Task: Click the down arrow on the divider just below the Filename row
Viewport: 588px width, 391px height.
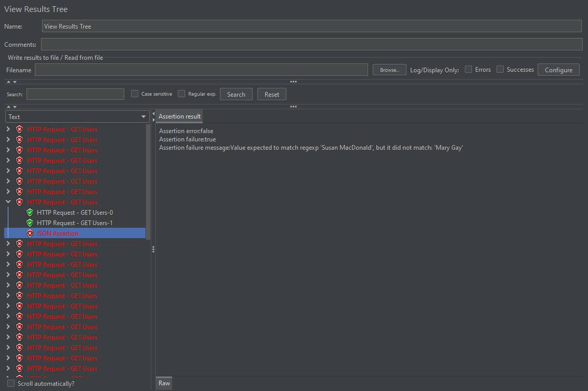Action: 15,82
